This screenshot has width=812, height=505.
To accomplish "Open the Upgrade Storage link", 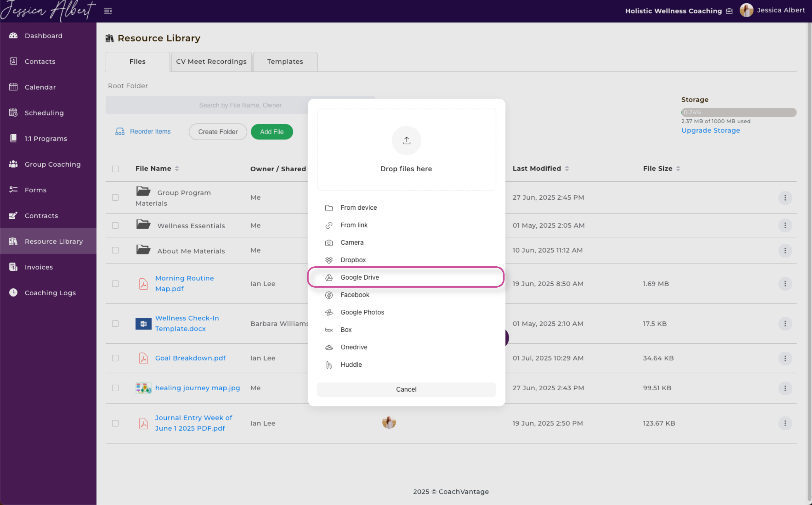I will [x=710, y=130].
